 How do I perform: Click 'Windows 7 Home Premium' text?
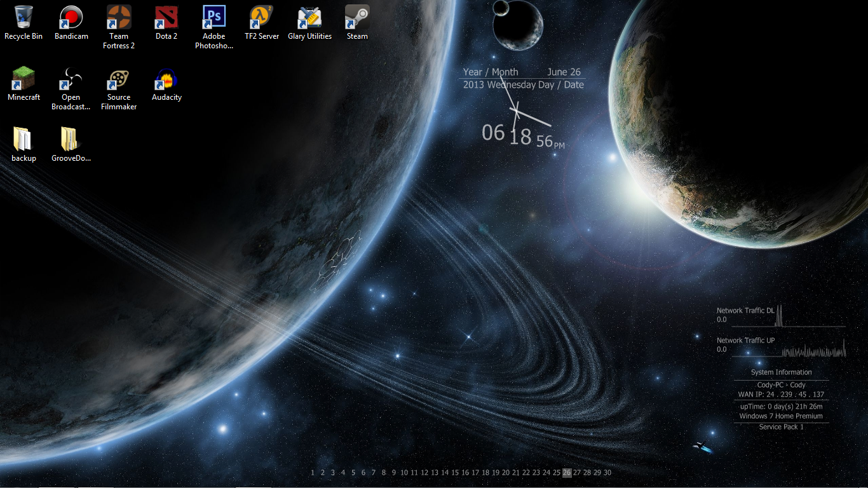click(782, 416)
